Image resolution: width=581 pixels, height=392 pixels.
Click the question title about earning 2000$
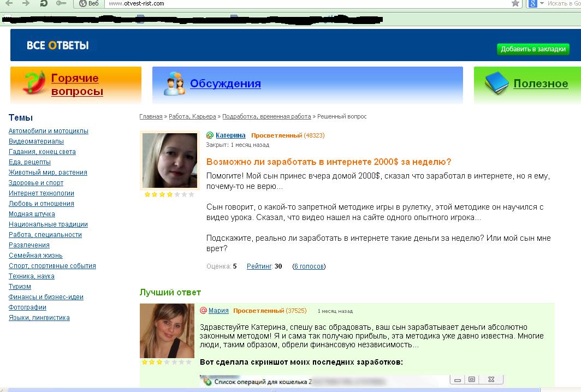point(329,162)
